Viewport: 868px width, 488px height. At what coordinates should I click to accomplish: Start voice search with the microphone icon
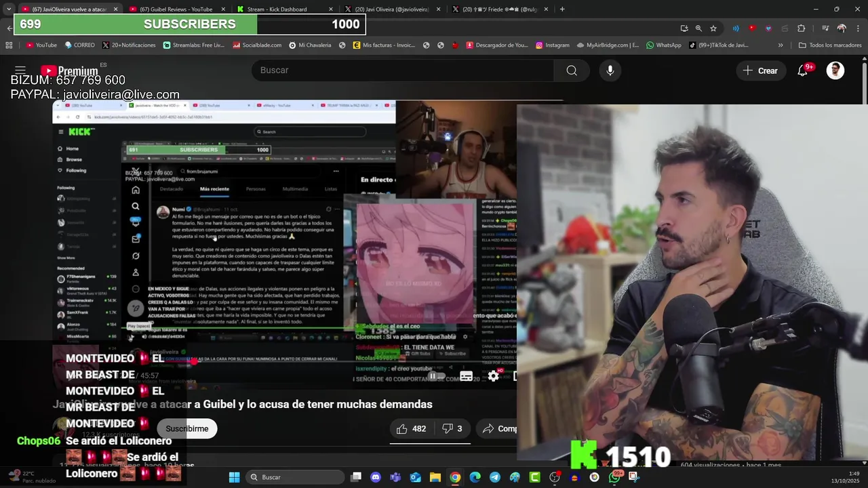point(610,70)
